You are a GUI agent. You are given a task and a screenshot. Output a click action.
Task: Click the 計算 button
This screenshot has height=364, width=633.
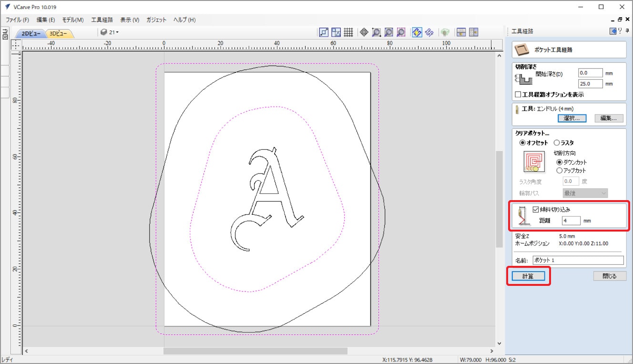[x=528, y=276]
